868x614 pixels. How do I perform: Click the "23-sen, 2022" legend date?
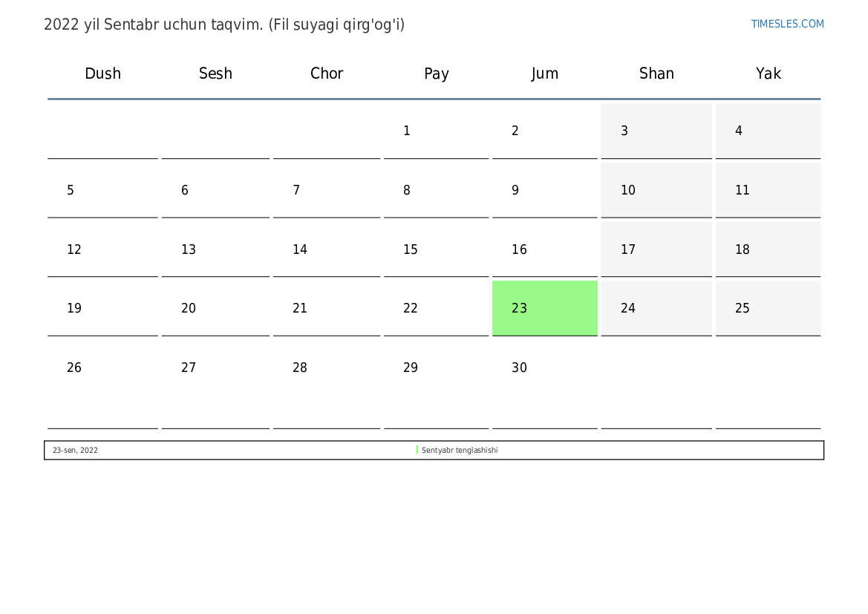(75, 451)
